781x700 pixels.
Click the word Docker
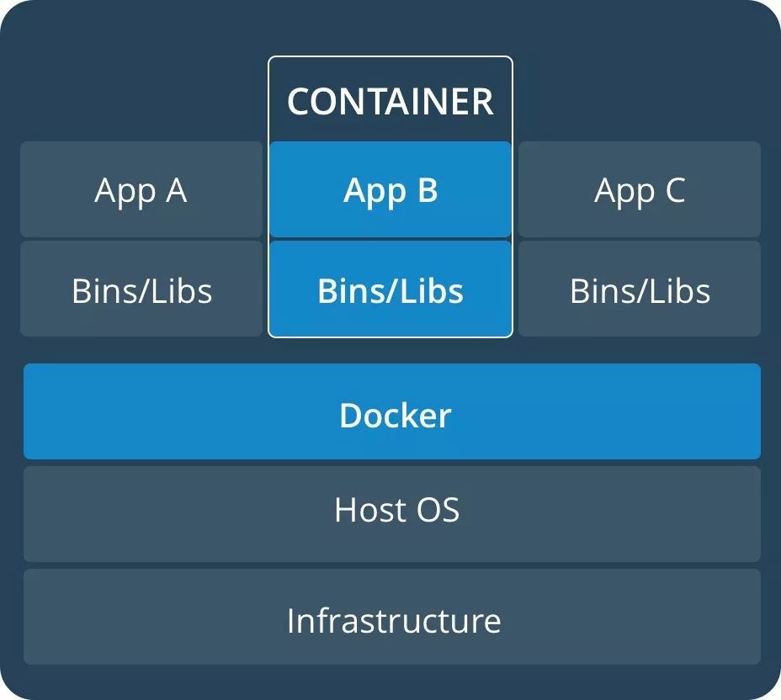[x=396, y=416]
